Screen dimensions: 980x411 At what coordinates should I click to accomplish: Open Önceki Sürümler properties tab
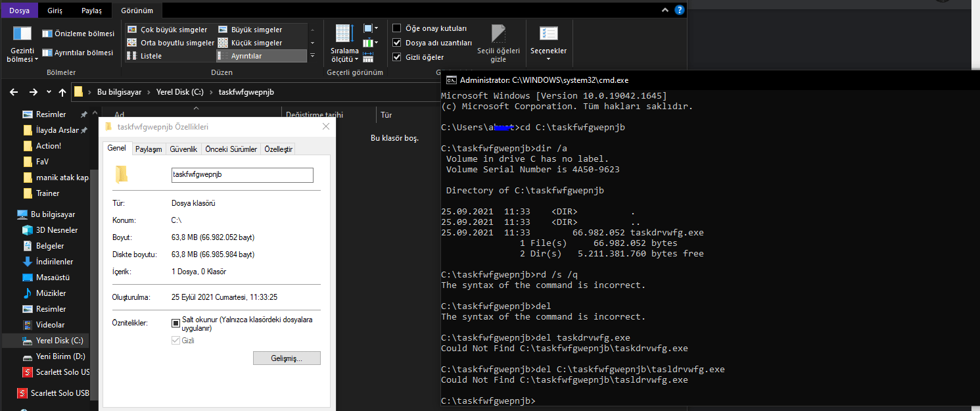(x=231, y=149)
